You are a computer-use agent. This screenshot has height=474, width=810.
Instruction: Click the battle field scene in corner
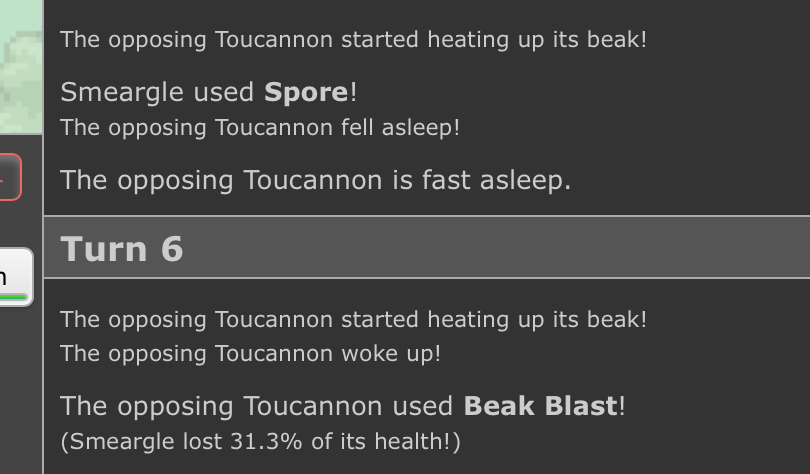click(x=21, y=66)
